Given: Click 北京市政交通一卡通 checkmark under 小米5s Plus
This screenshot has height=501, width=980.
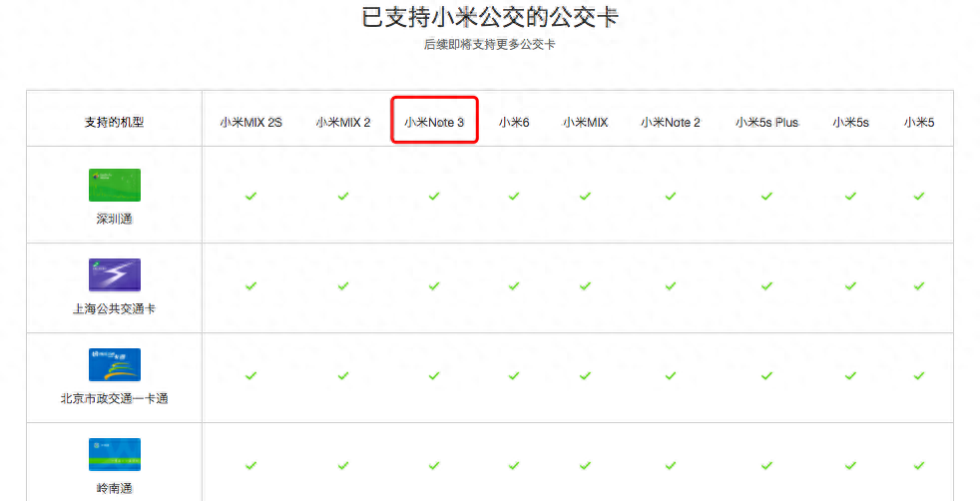Looking at the screenshot, I should tap(766, 376).
